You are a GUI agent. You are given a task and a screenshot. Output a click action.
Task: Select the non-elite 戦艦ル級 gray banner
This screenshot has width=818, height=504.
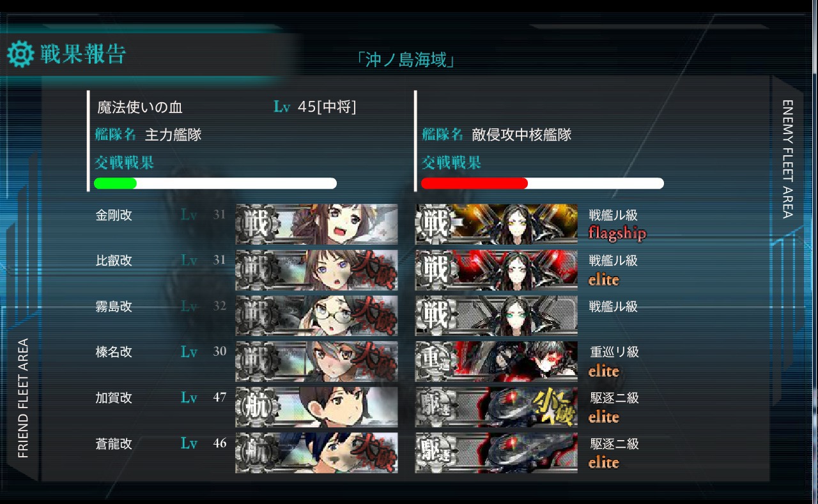point(497,316)
